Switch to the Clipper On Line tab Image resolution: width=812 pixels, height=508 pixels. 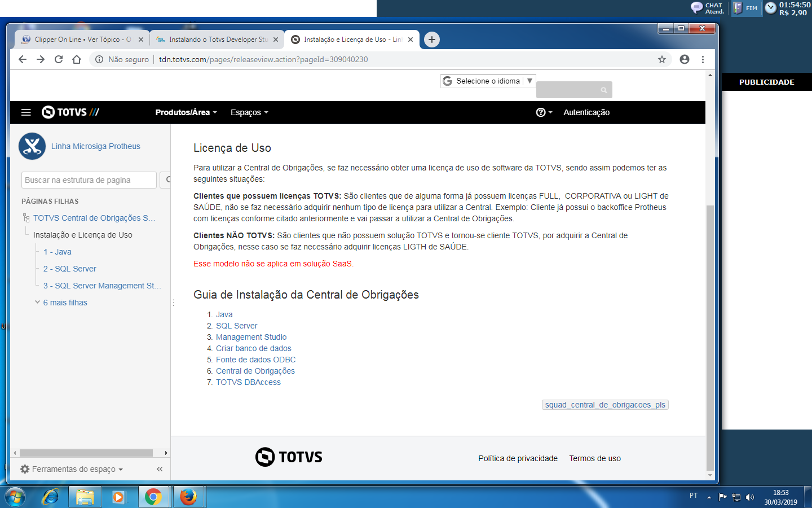(82, 40)
